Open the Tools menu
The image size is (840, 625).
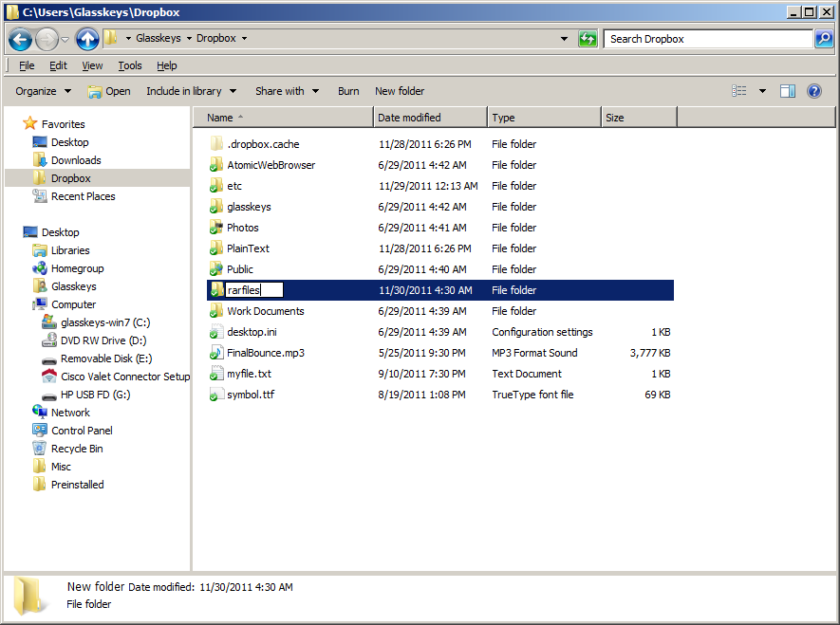129,65
